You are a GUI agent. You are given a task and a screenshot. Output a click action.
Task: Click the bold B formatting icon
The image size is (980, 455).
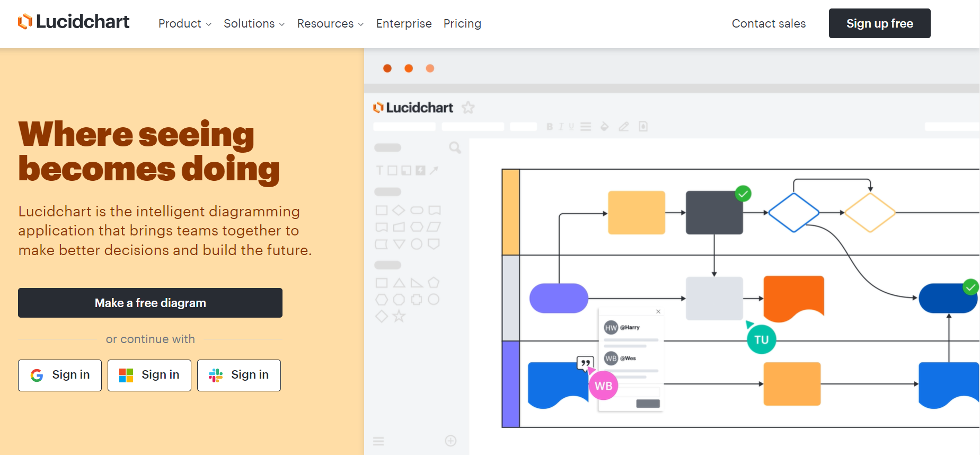[550, 127]
